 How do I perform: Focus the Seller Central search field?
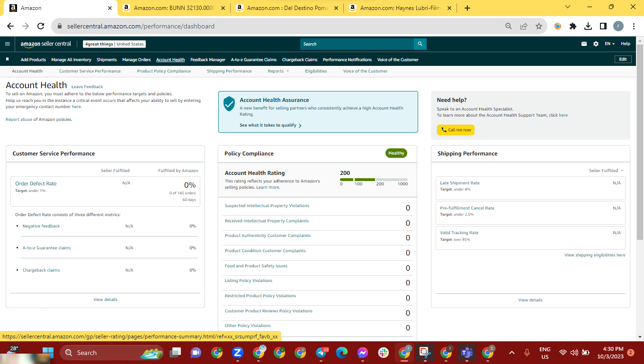coord(357,44)
